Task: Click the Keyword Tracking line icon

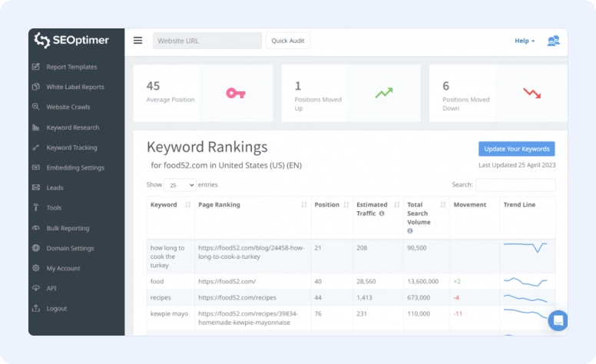Action: 36,147
